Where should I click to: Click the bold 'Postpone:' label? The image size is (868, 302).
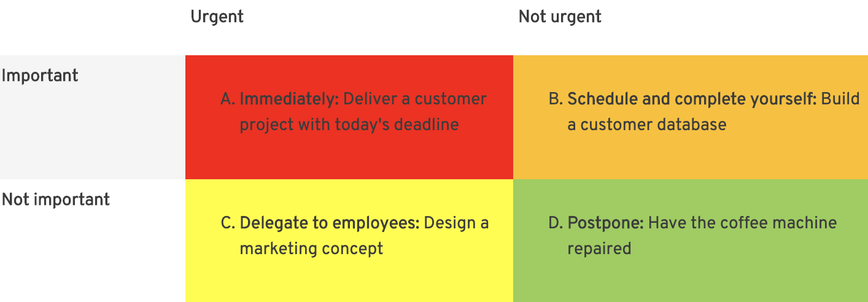point(605,223)
